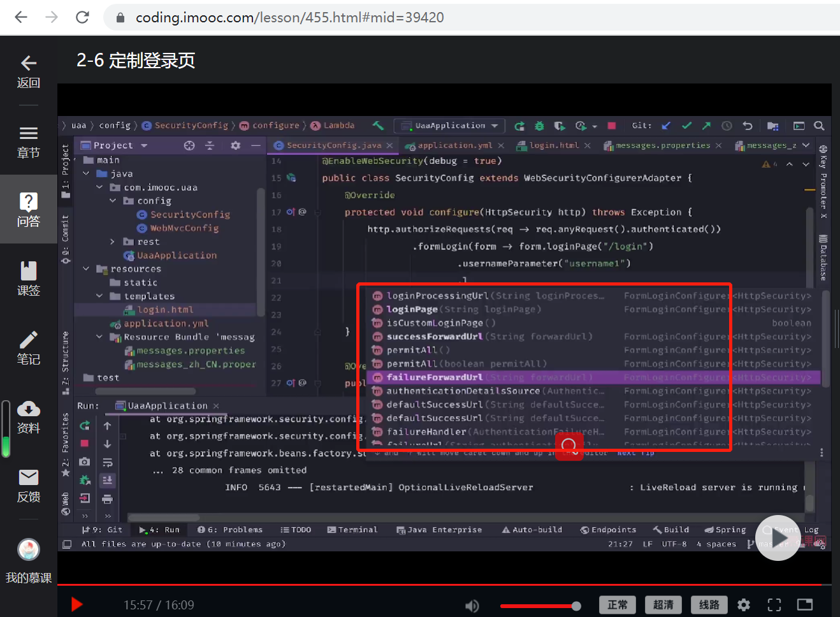The image size is (840, 617).
Task: Open the 6: Problems tool tab
Action: (229, 530)
